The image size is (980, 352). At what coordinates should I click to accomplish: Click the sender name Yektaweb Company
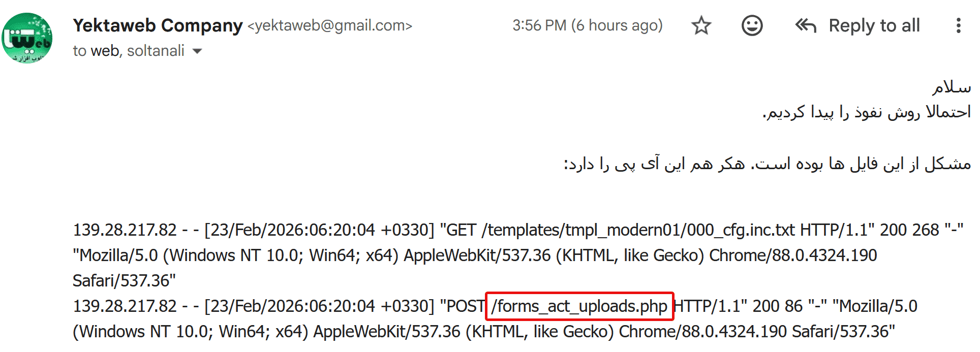pyautogui.click(x=158, y=25)
